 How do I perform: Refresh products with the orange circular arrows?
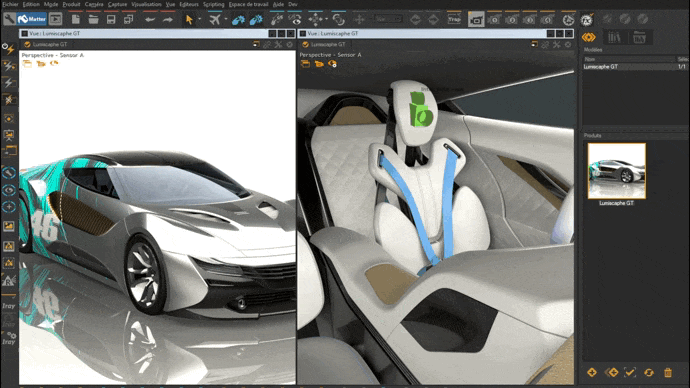click(649, 373)
